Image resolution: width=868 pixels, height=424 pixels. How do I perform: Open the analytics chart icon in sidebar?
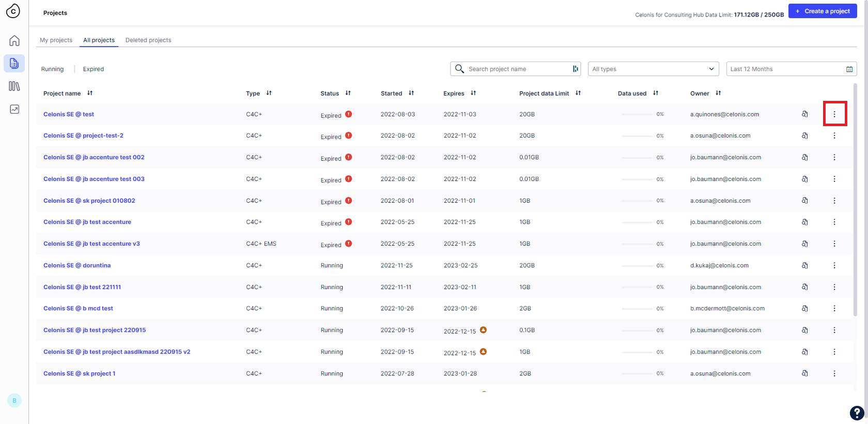[x=14, y=109]
